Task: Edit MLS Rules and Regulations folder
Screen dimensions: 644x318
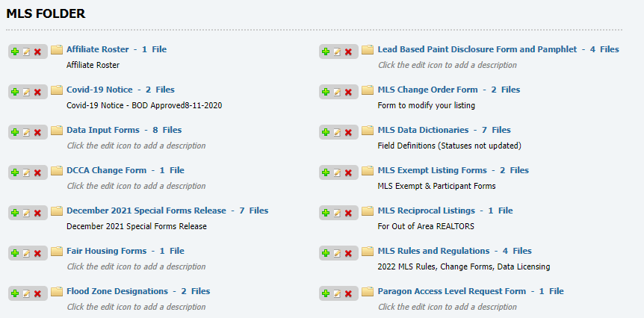Action: pos(337,253)
